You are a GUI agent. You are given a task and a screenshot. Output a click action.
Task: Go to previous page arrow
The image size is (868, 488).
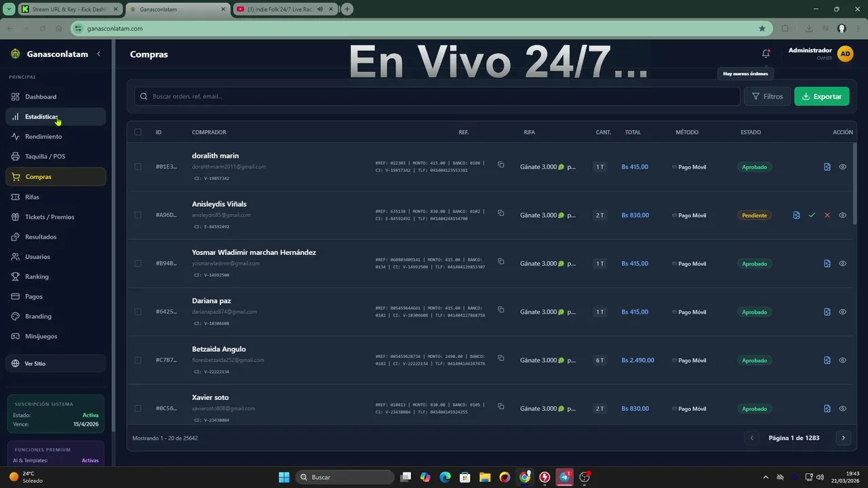(x=751, y=438)
